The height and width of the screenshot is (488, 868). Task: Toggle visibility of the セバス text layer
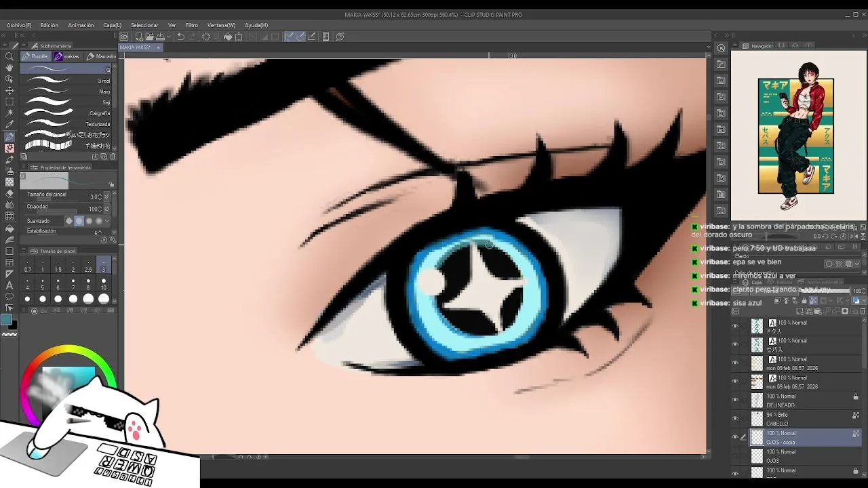pos(735,344)
